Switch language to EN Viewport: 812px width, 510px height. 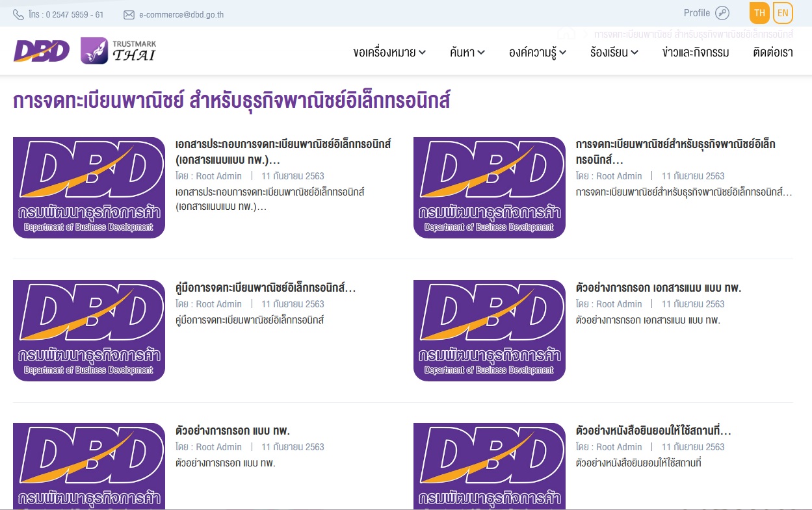[783, 13]
